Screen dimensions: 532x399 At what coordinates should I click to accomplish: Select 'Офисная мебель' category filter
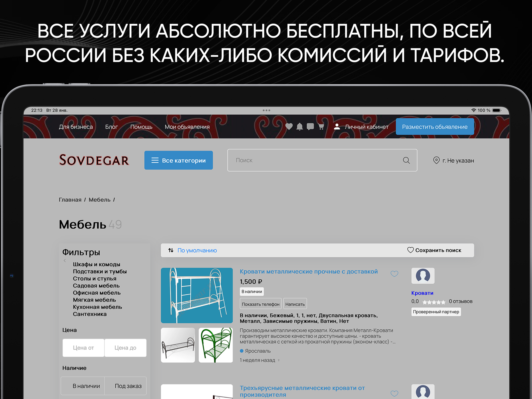point(97,293)
